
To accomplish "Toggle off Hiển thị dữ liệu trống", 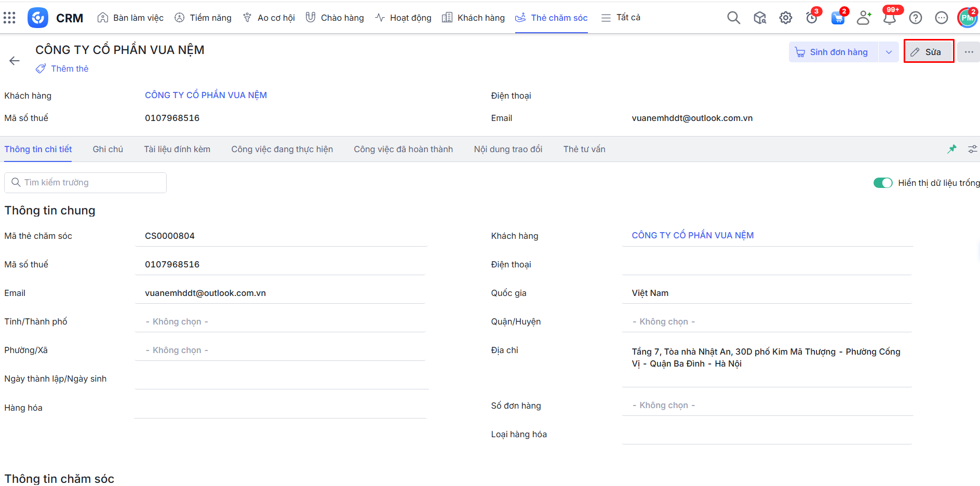I will click(x=882, y=183).
